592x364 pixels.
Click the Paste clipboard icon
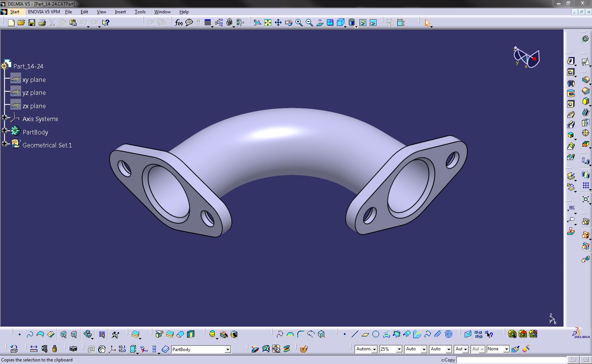coord(73,23)
